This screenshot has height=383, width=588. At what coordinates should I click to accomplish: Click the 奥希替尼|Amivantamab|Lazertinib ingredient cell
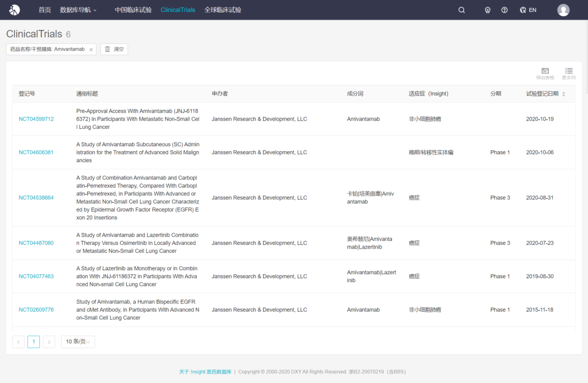[370, 243]
